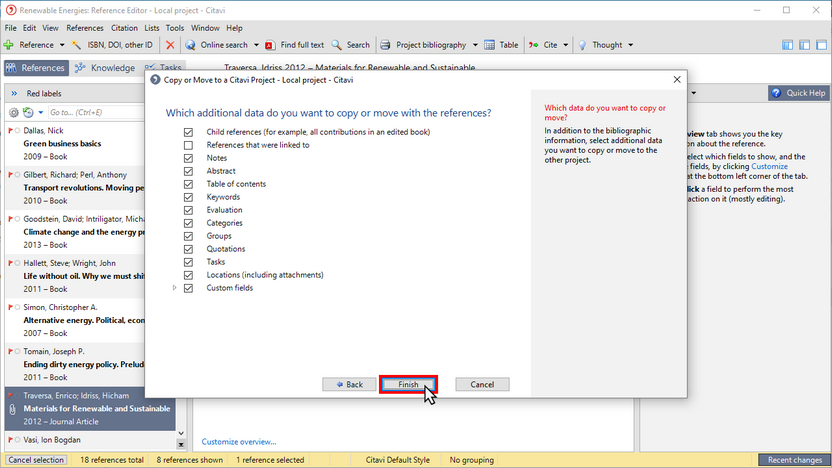Click the Go to search field

click(96, 112)
